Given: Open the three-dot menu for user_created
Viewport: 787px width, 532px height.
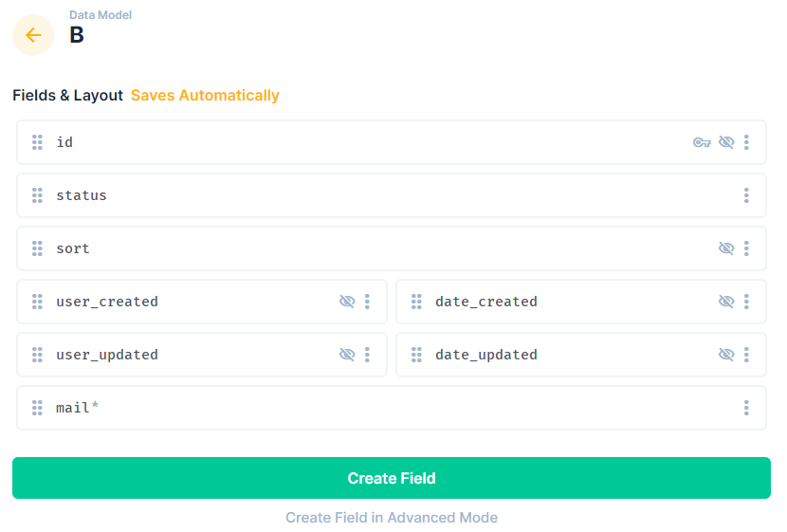Looking at the screenshot, I should point(367,302).
